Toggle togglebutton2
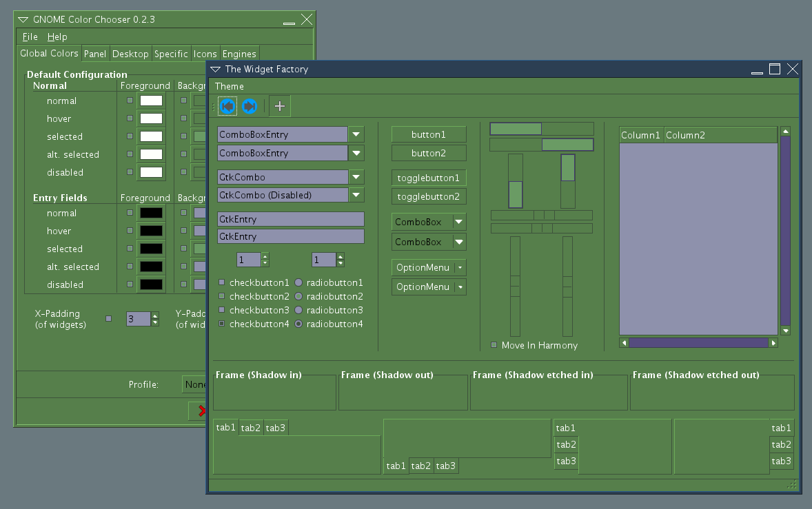This screenshot has height=509, width=812. click(x=429, y=196)
